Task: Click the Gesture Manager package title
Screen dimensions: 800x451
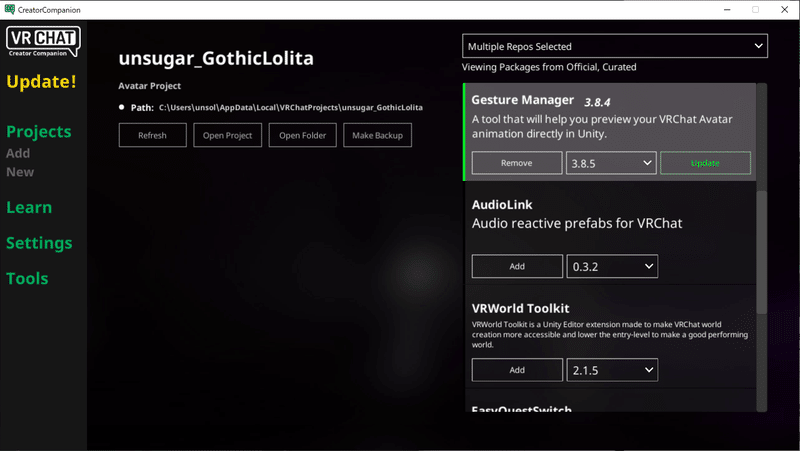Action: 523,100
